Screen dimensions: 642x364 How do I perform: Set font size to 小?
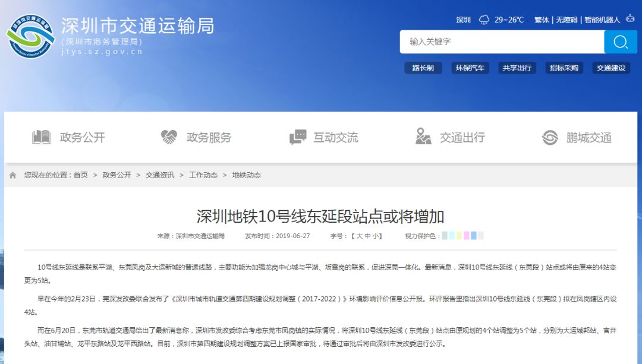click(376, 236)
